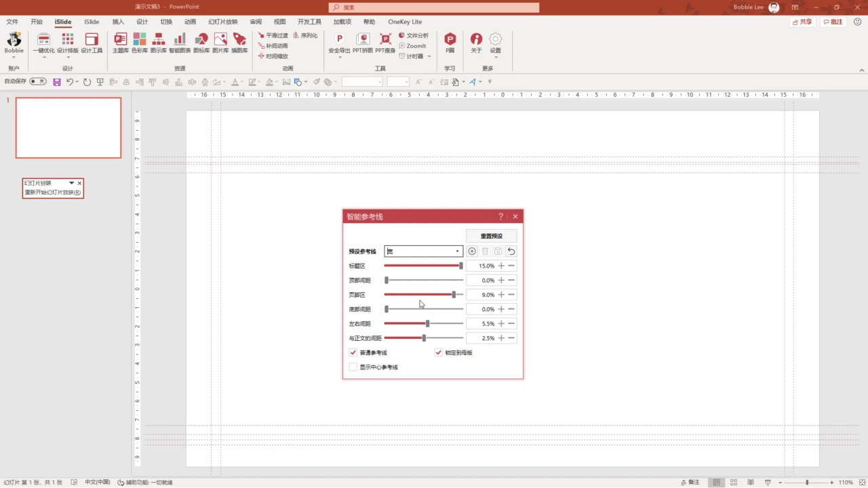Click the help question mark in 智能参考线 dialog
The width and height of the screenshot is (868, 488).
pyautogui.click(x=501, y=217)
